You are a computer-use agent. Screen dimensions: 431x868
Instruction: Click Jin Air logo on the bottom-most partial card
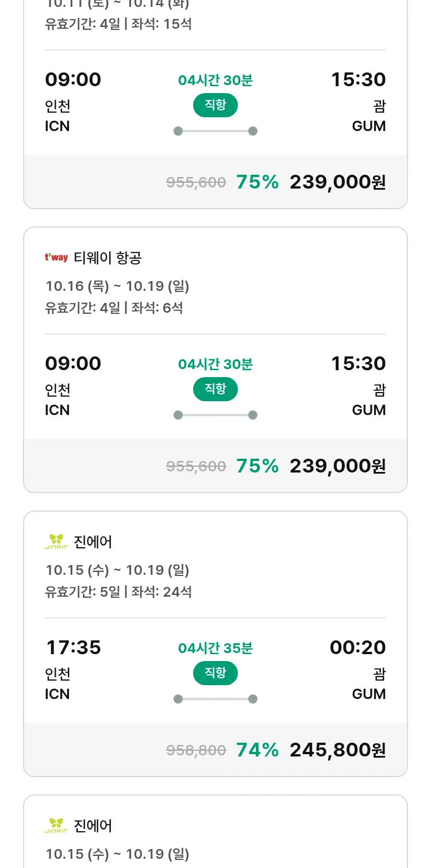(x=56, y=825)
